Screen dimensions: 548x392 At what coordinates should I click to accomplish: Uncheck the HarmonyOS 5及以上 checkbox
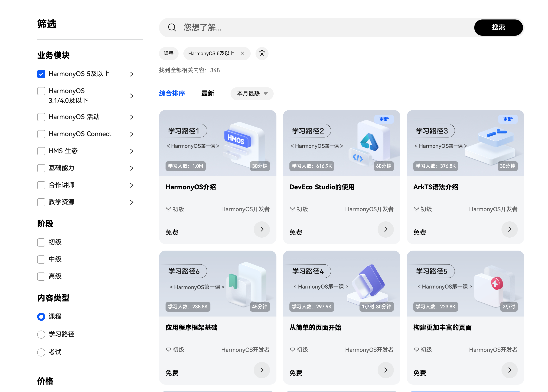click(x=41, y=74)
